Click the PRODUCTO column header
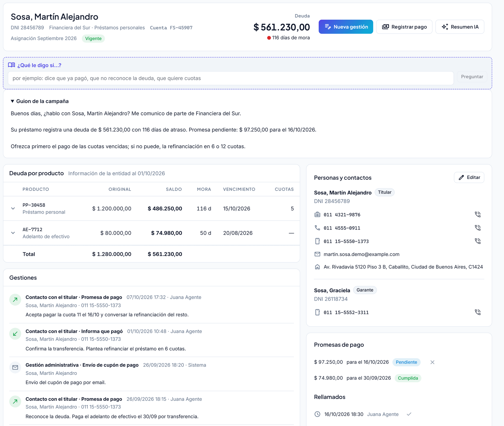Viewport: 504px width, 426px height. (36, 189)
